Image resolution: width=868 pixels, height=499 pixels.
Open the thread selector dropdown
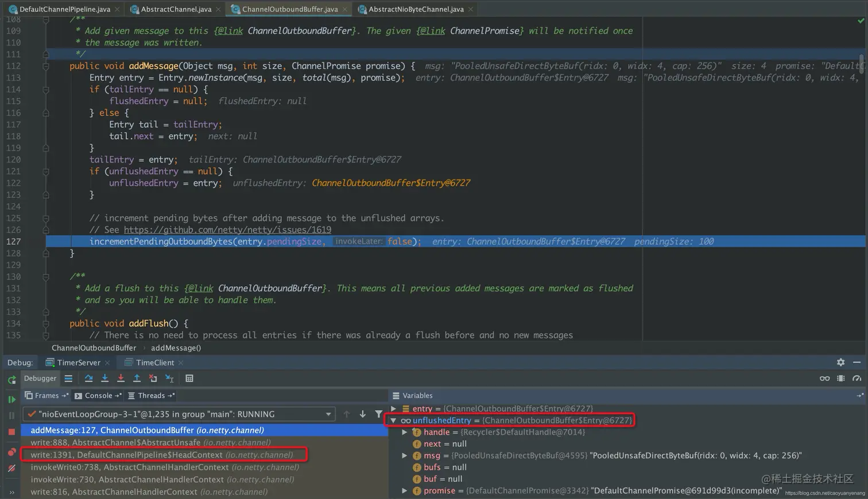point(179,414)
